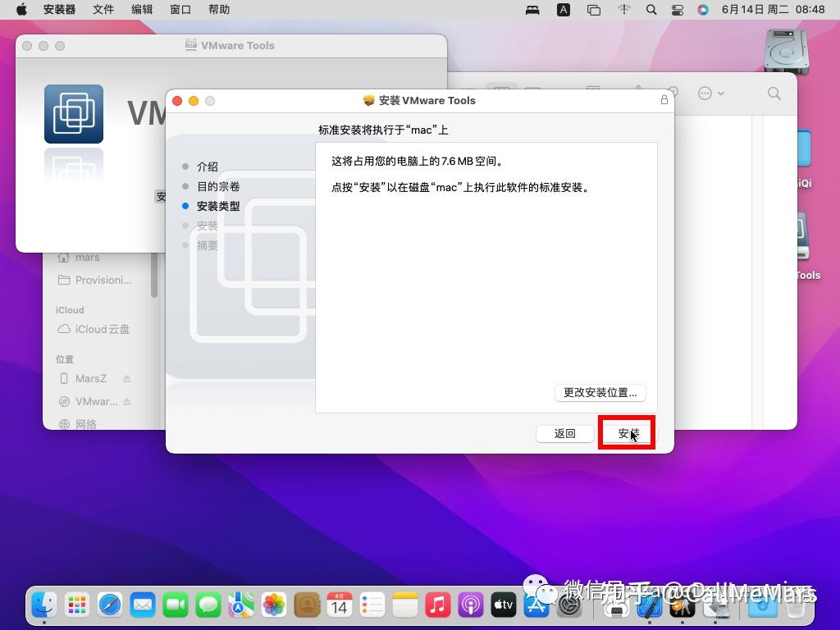
Task: Click the date and time 6月14日 周二 08:48
Action: [773, 10]
